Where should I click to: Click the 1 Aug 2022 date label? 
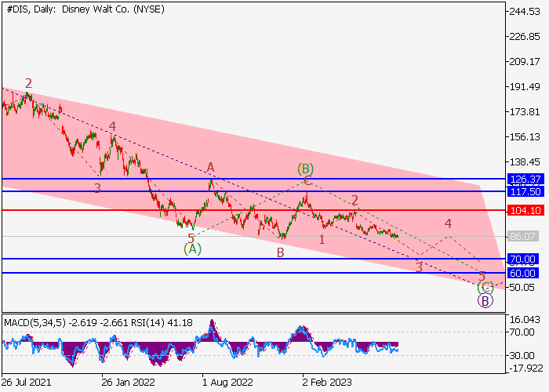coord(227,383)
